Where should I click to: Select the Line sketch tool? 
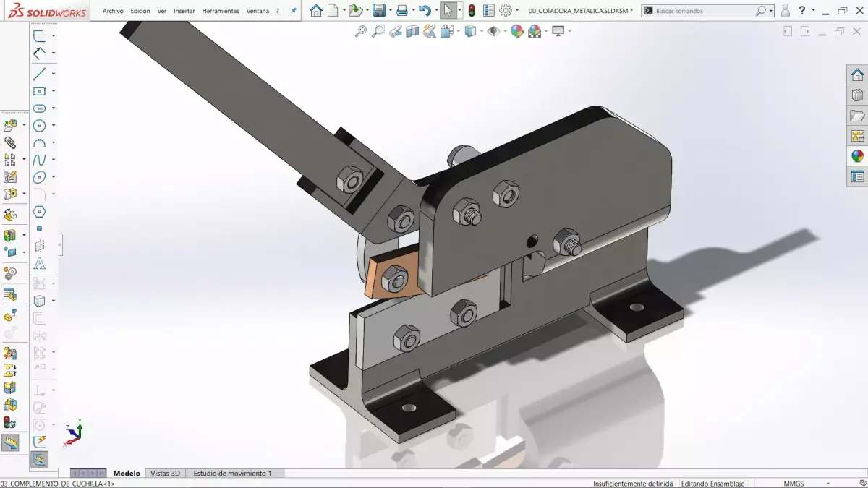coord(40,73)
